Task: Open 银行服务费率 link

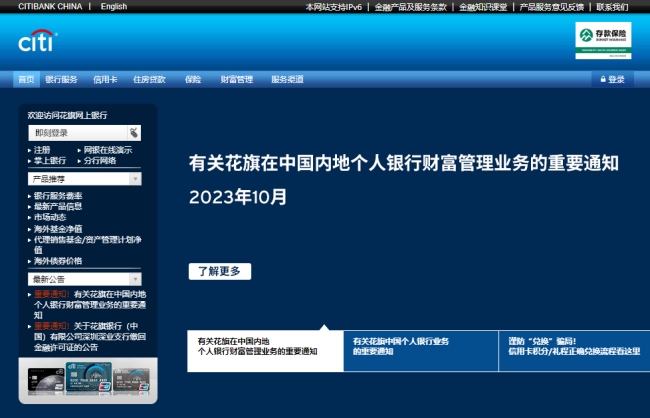Action: coord(58,196)
